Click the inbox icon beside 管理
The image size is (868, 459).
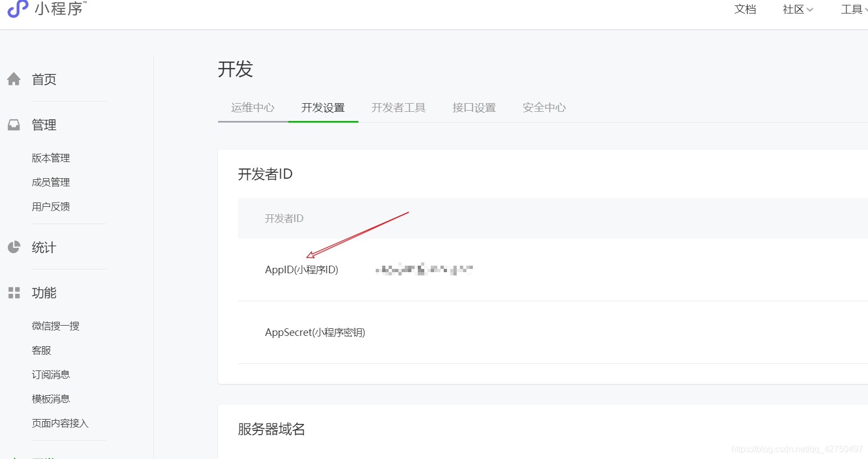(x=14, y=125)
